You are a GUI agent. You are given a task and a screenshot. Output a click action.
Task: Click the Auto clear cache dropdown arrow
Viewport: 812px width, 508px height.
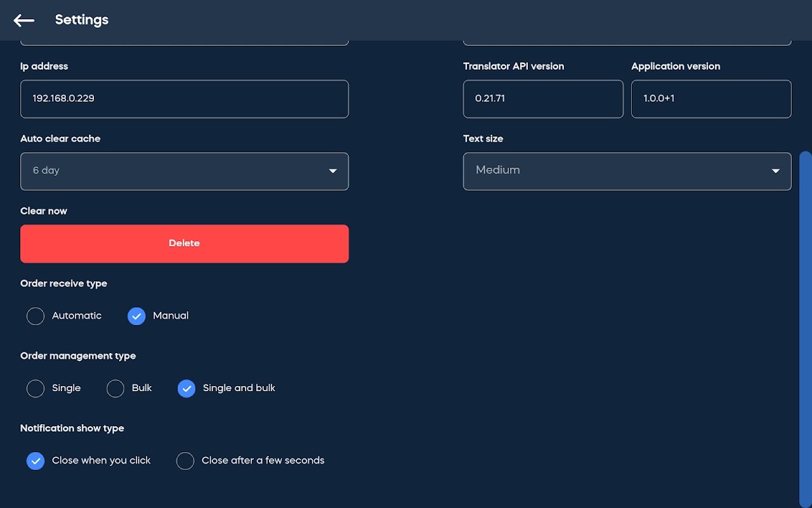(332, 171)
